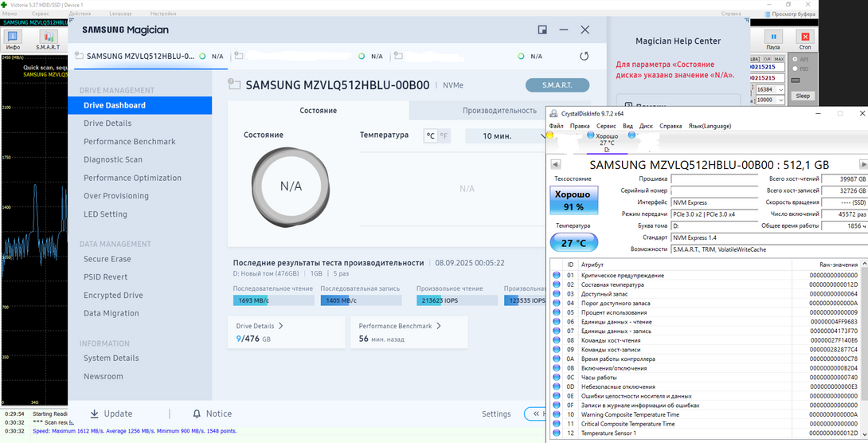
Task: Select yellow-status disk in CrystalDiskInfo
Action: [x=549, y=135]
